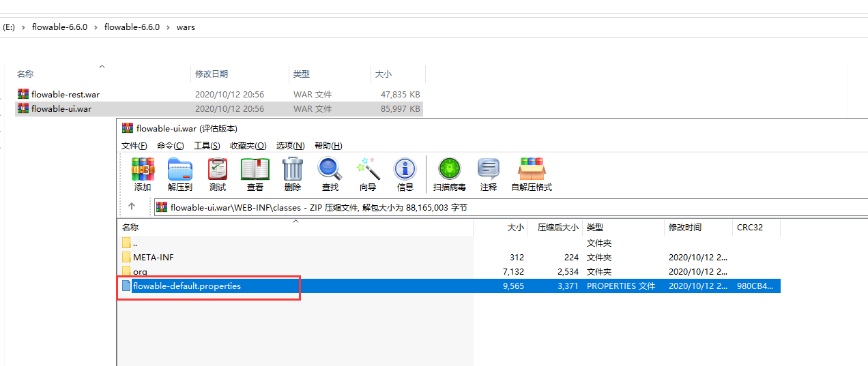
Task: Sort WinRAR list by CRC32 column
Action: click(x=756, y=228)
